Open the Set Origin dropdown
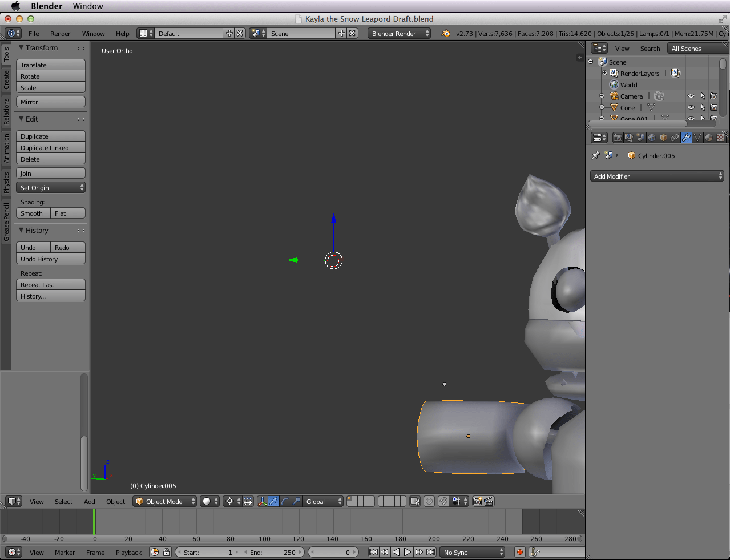730x560 pixels. click(x=51, y=187)
